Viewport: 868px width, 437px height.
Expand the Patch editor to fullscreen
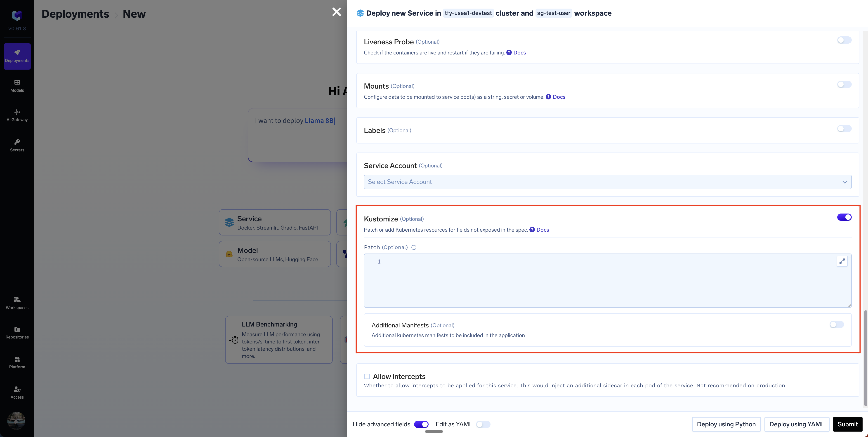842,261
